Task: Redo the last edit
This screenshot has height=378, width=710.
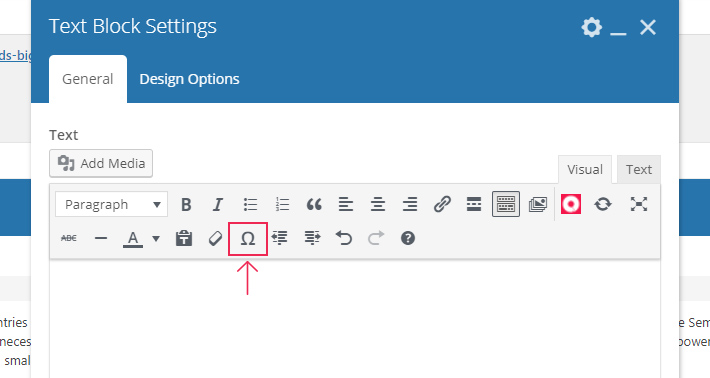Action: click(376, 238)
